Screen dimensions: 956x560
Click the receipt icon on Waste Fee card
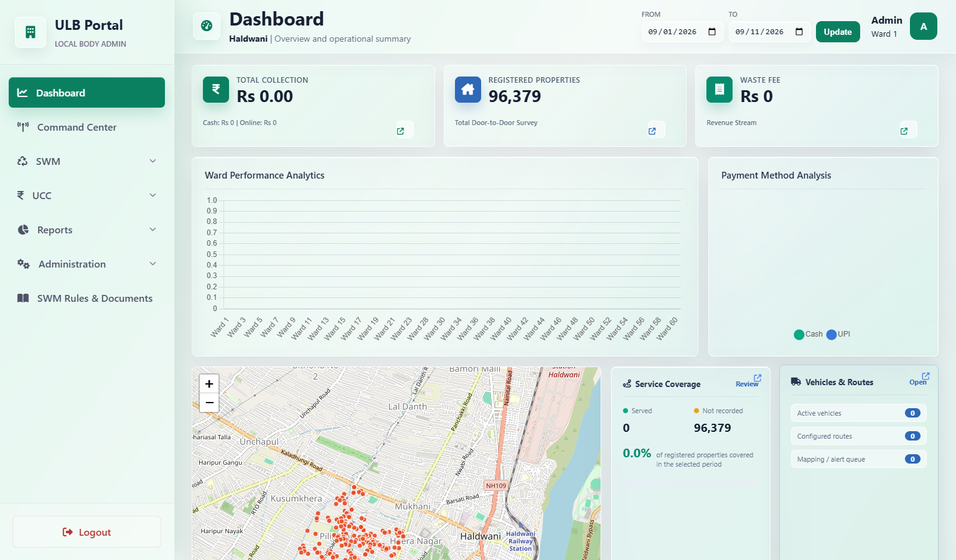719,90
